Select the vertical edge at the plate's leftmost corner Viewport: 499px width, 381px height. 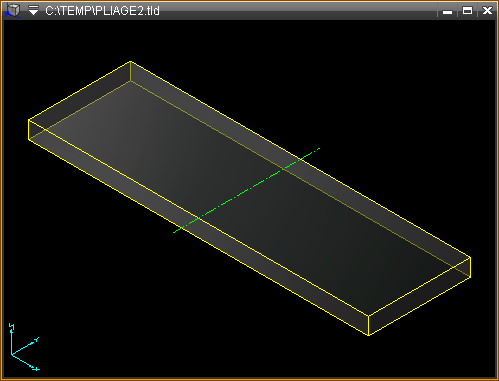[29, 129]
